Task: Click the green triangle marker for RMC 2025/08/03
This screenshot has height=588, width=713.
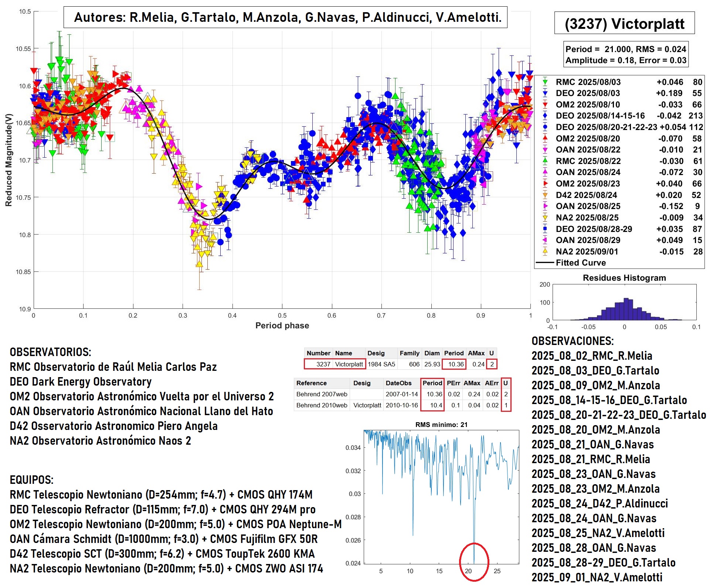Action: point(545,82)
